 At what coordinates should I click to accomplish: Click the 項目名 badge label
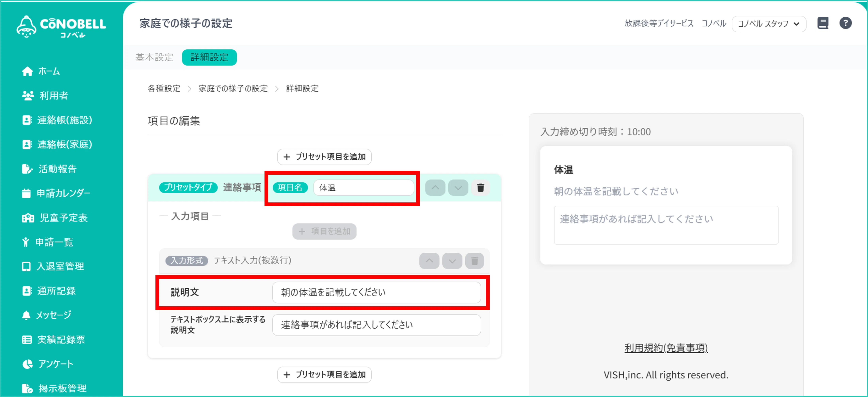pos(290,187)
